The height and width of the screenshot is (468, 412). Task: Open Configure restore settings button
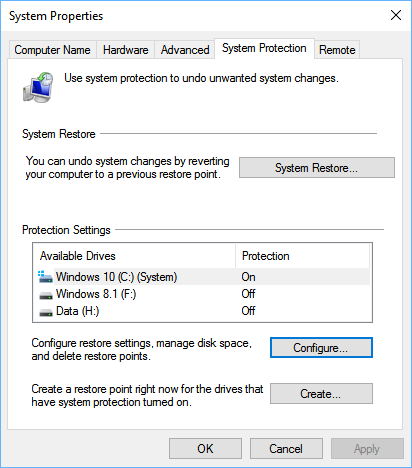321,348
